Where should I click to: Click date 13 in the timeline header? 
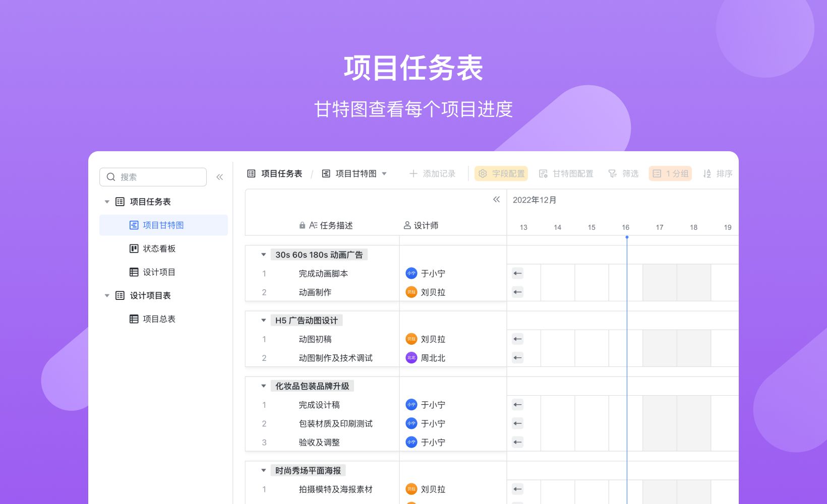(523, 227)
